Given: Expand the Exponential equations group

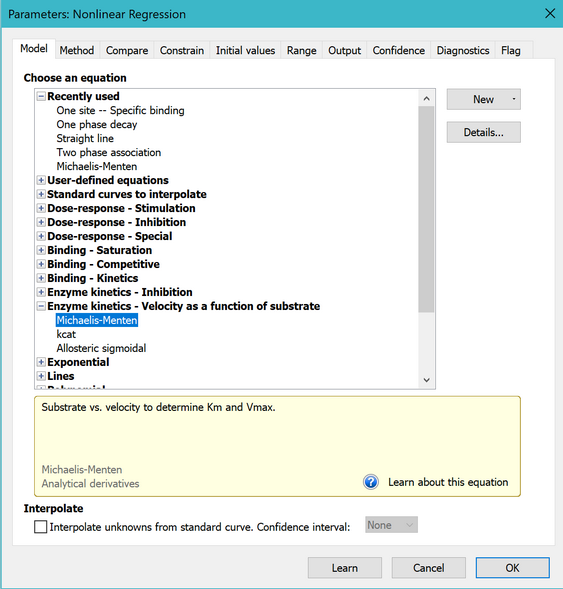Looking at the screenshot, I should coord(41,362).
